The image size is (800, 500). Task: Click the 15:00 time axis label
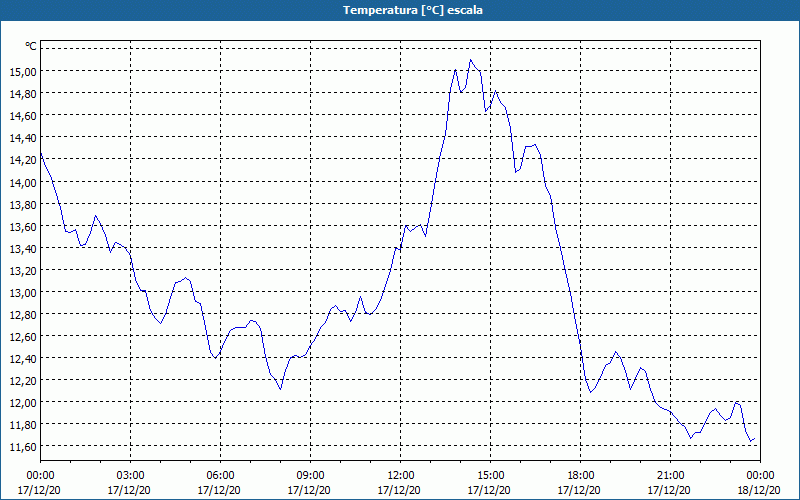[490, 476]
